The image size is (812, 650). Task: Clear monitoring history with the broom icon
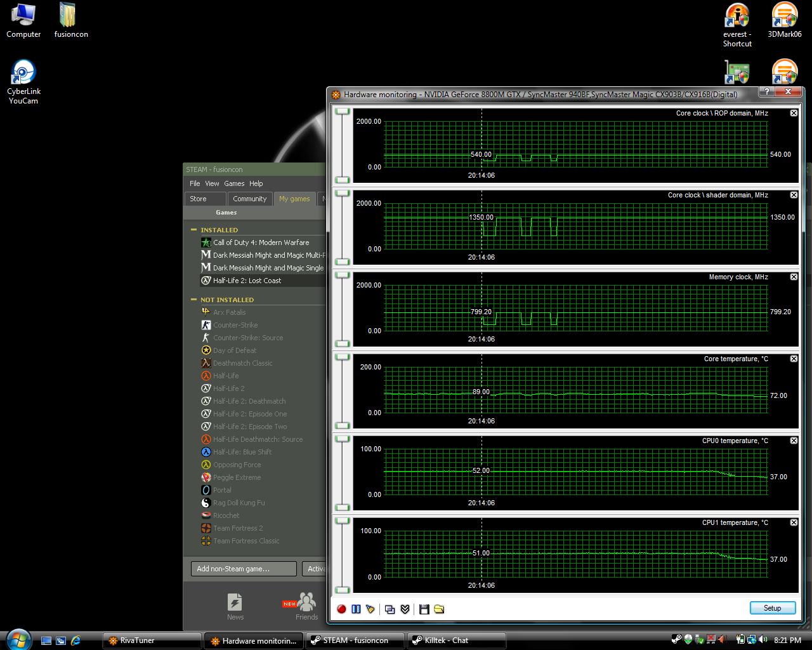click(370, 609)
